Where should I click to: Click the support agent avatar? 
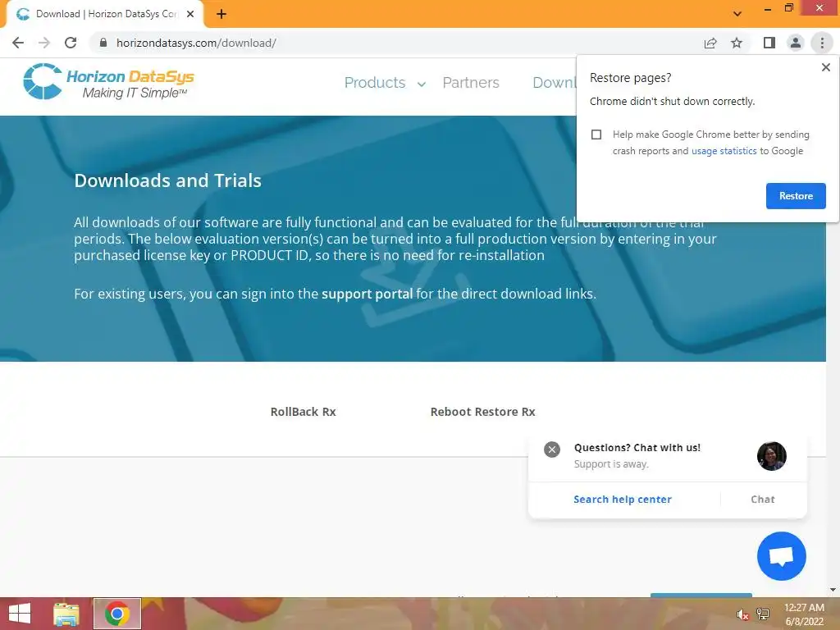[x=771, y=456]
